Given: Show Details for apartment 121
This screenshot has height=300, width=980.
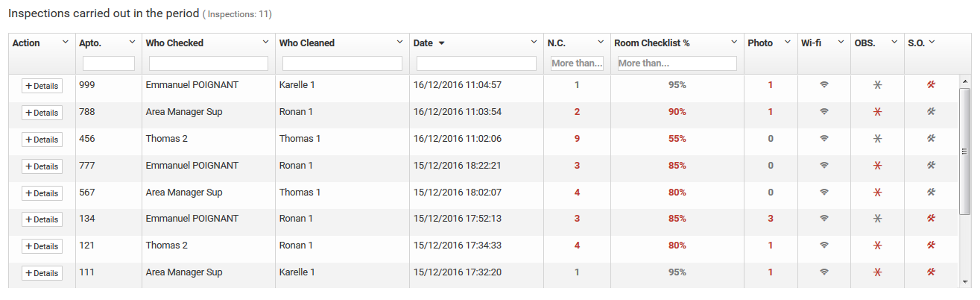Looking at the screenshot, I should pos(42,246).
